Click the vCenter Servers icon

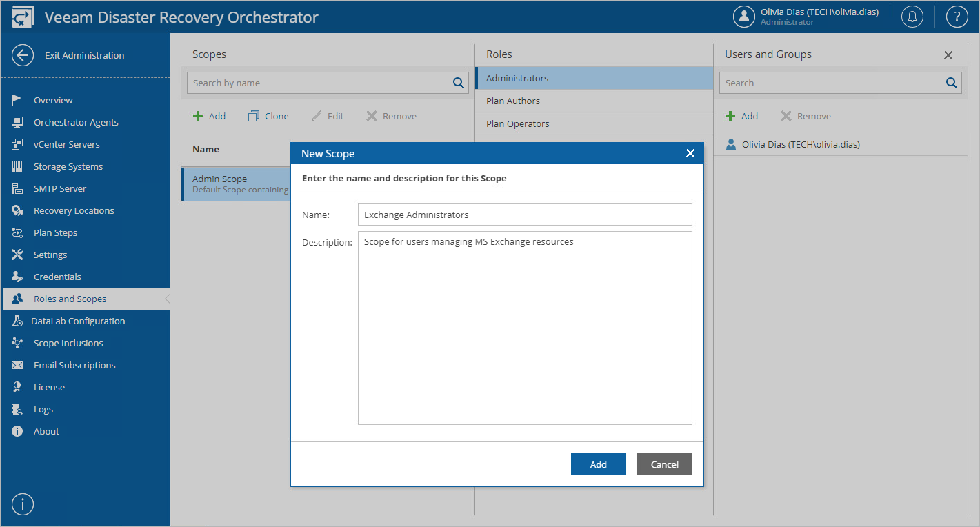17,144
